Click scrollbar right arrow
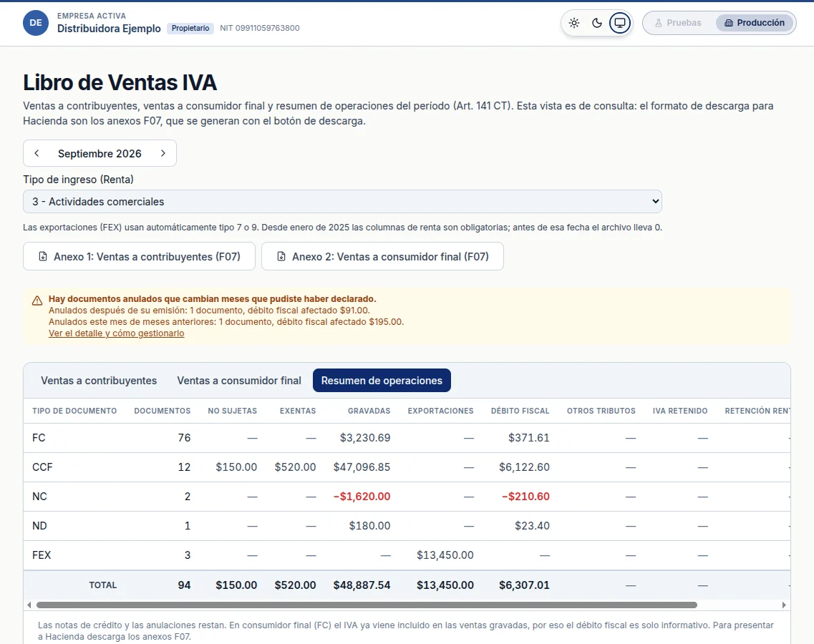The width and height of the screenshot is (814, 644). tap(784, 605)
